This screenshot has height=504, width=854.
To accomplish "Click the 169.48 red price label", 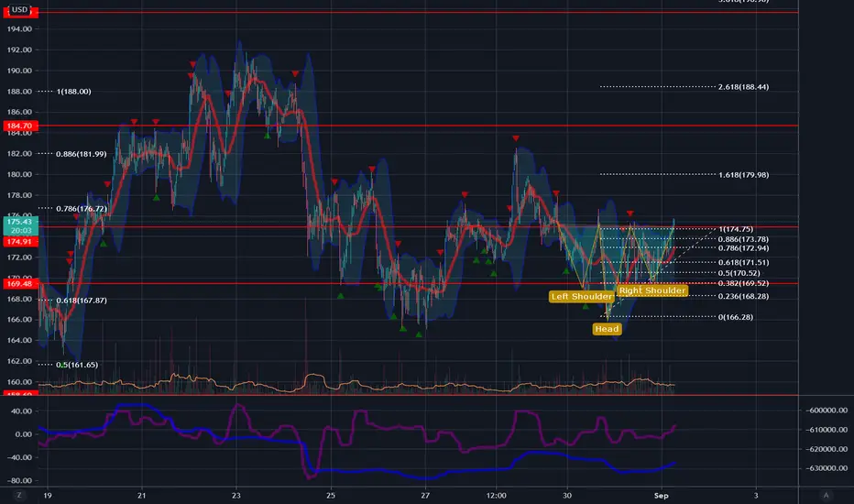I will (20, 283).
